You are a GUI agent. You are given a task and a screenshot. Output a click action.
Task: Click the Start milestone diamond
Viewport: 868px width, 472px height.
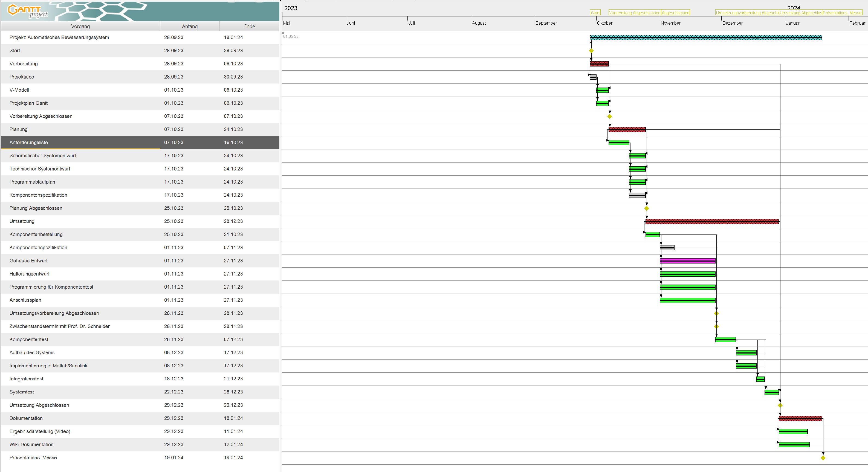click(591, 51)
